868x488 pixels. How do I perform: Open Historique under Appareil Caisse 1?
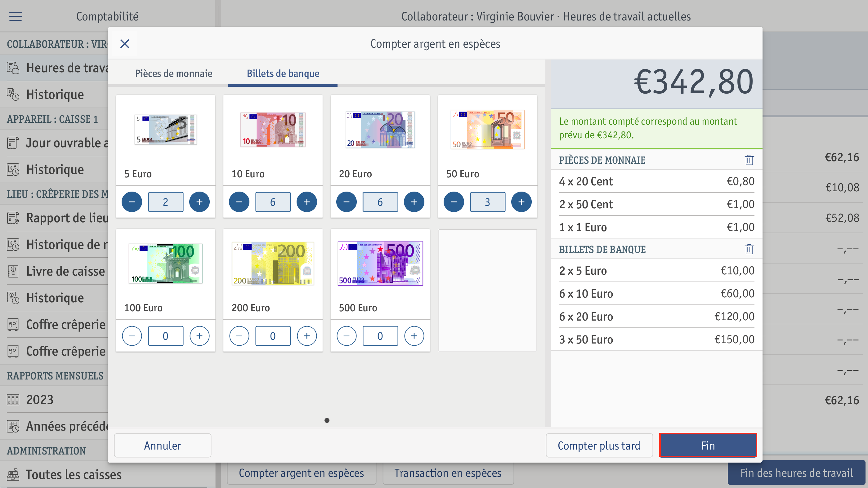click(54, 169)
